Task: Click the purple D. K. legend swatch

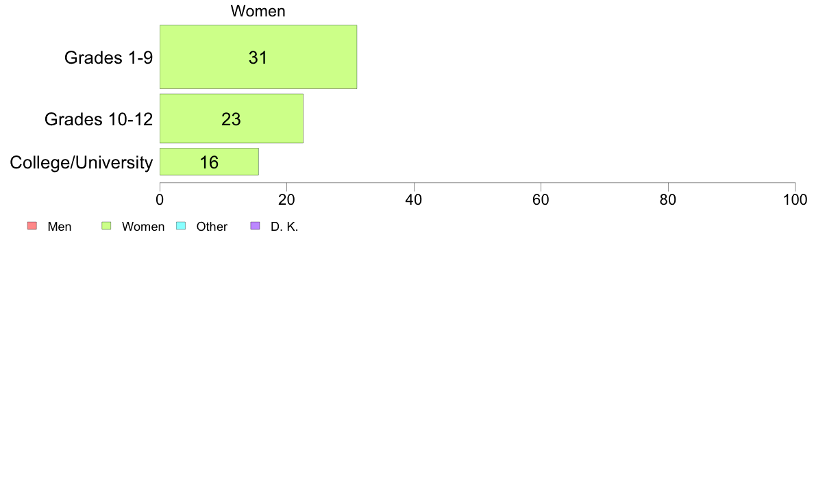Action: [x=255, y=226]
